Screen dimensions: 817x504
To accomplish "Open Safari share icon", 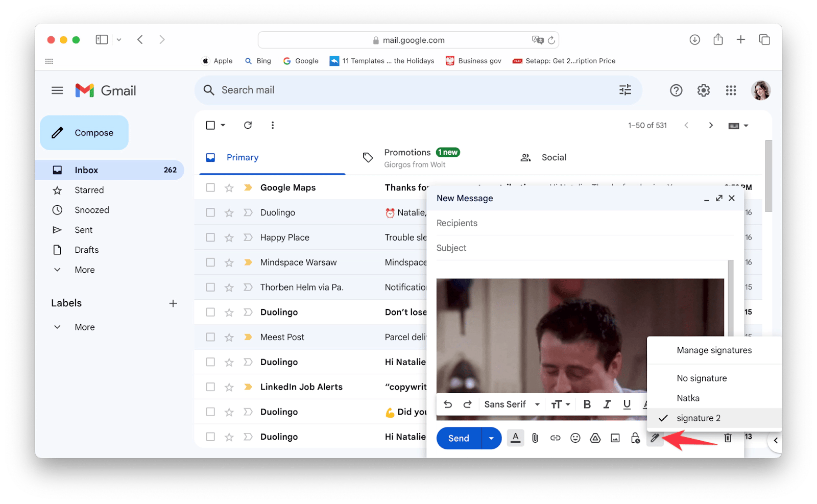I will 718,39.
